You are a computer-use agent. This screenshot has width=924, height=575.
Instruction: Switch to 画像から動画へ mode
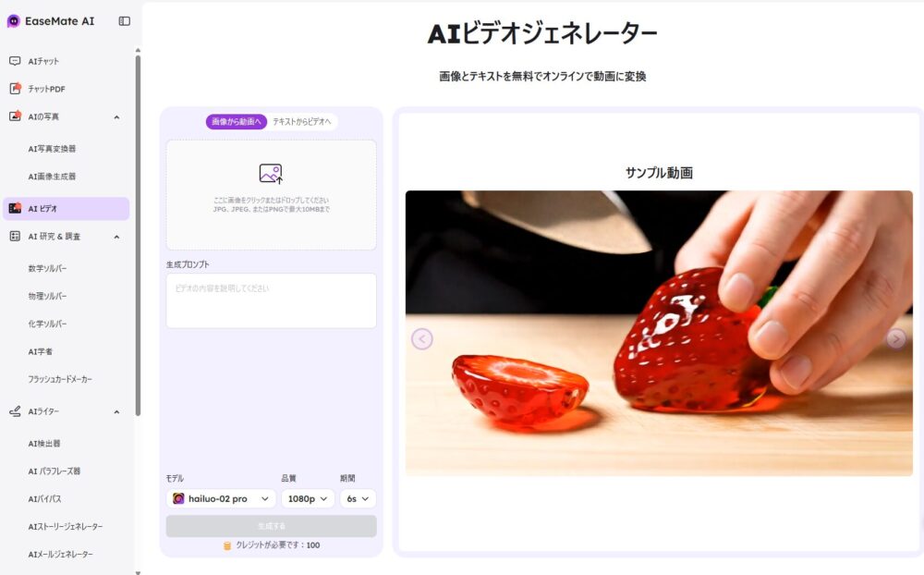(x=237, y=121)
